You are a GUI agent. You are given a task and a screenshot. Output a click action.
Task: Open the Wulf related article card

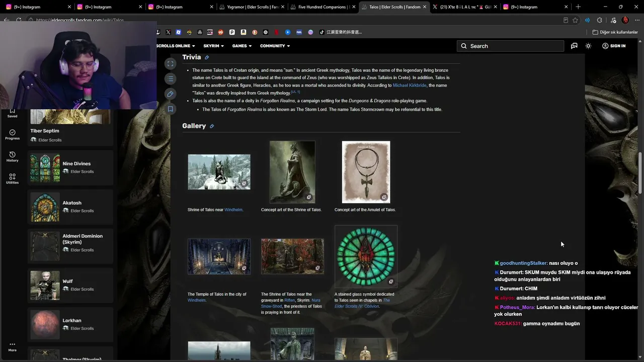tap(70, 285)
